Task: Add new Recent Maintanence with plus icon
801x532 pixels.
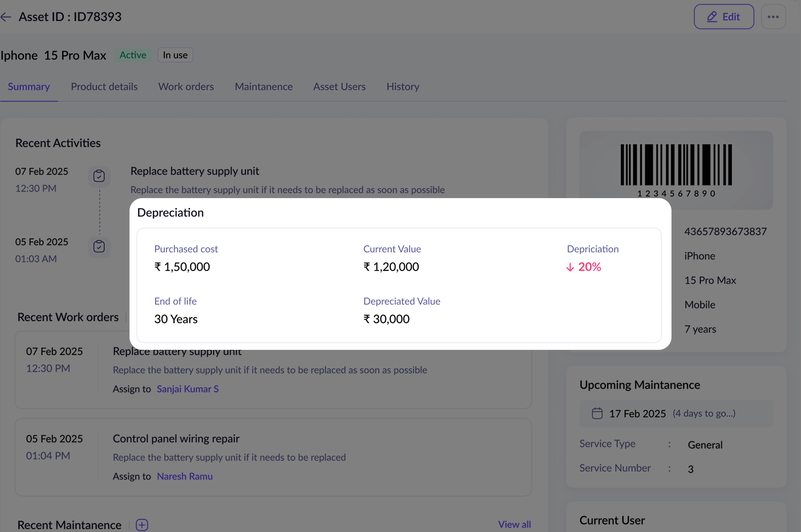Action: click(x=142, y=524)
